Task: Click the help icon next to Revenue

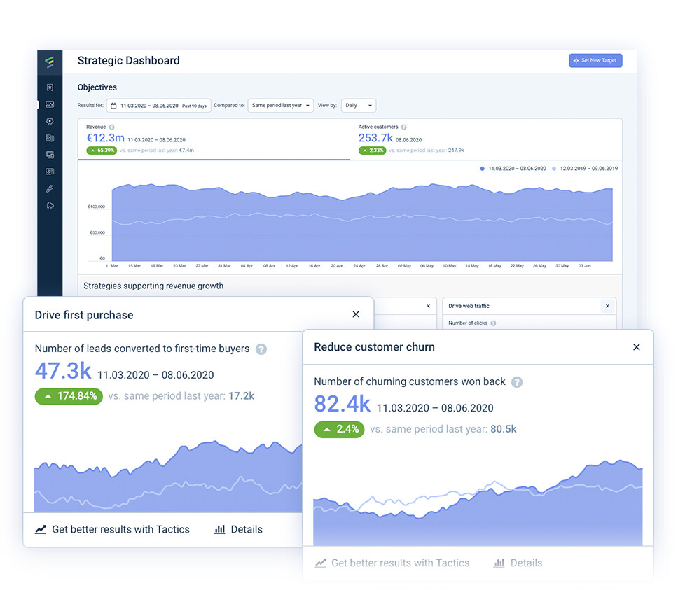Action: (x=111, y=127)
